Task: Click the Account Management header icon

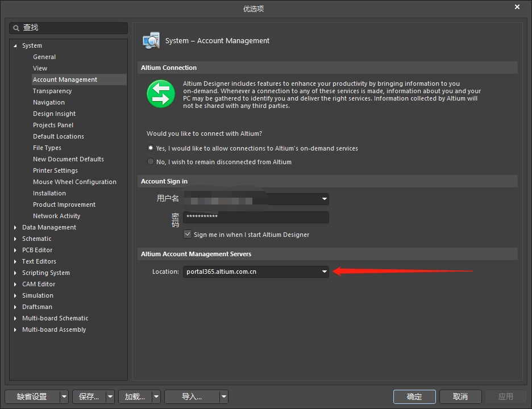Action: click(151, 41)
